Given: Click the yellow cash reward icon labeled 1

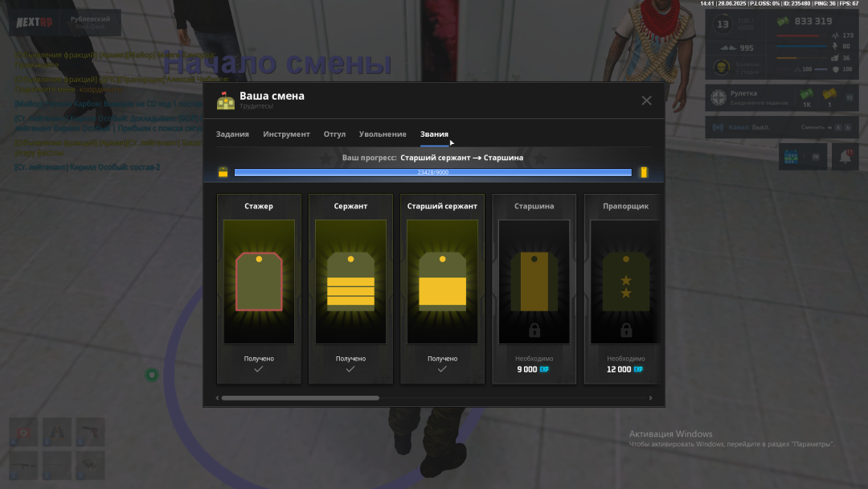Looking at the screenshot, I should [x=829, y=94].
